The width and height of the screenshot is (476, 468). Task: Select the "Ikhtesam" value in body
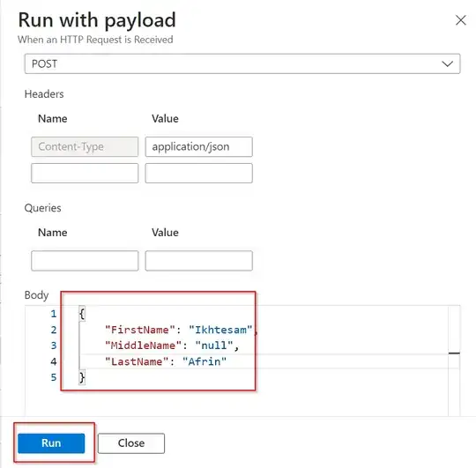[x=220, y=330]
